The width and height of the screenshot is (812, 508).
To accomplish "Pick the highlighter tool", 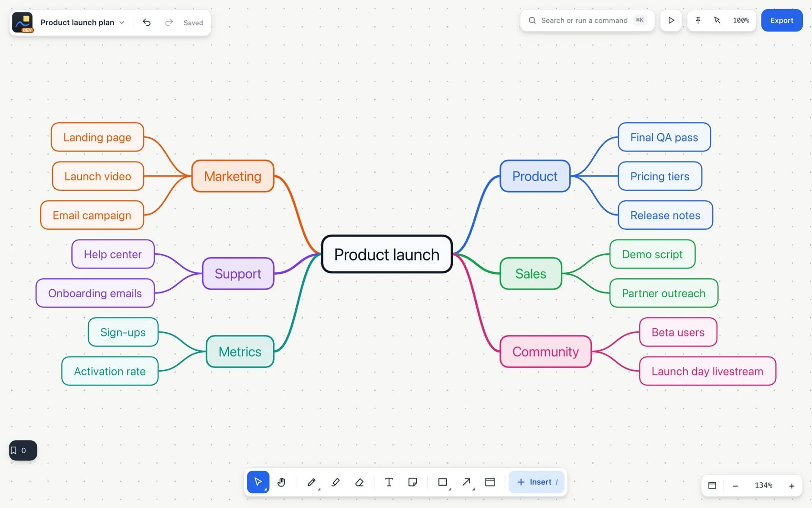I will click(x=336, y=482).
